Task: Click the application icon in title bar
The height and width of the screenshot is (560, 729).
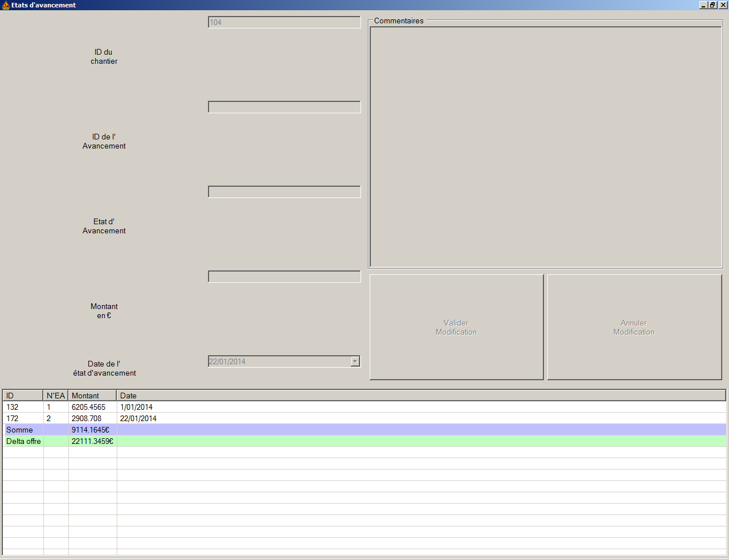Action: pos(6,5)
